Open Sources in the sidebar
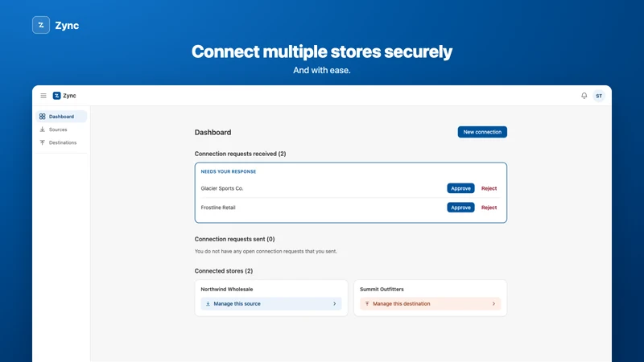Viewport: 644px width, 362px height. point(61,130)
